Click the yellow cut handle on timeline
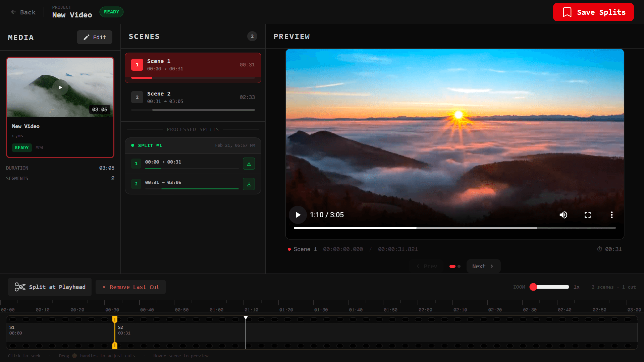644x362 pixels. [x=115, y=319]
